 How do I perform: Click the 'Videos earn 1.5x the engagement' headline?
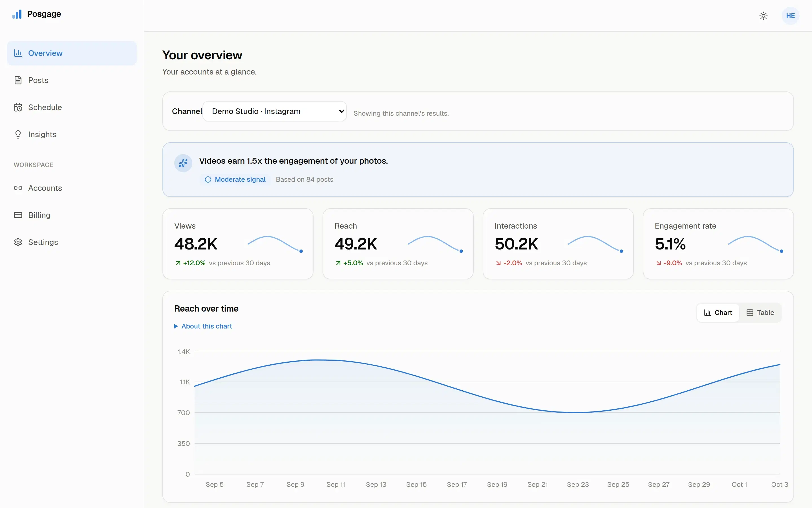pyautogui.click(x=293, y=161)
